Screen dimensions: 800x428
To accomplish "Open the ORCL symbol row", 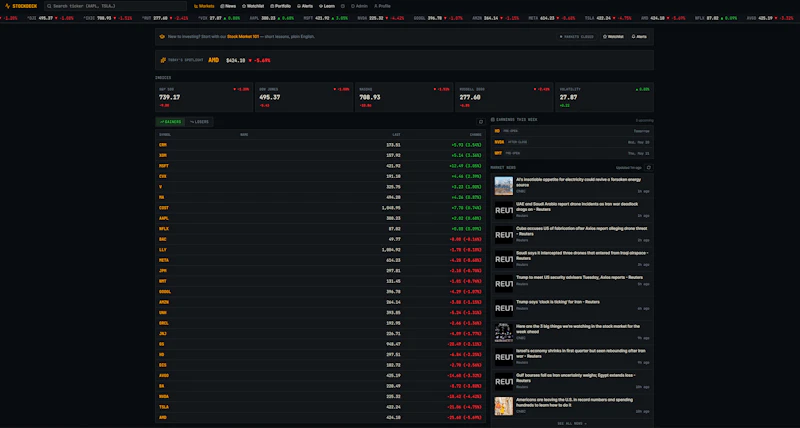I will (320, 323).
